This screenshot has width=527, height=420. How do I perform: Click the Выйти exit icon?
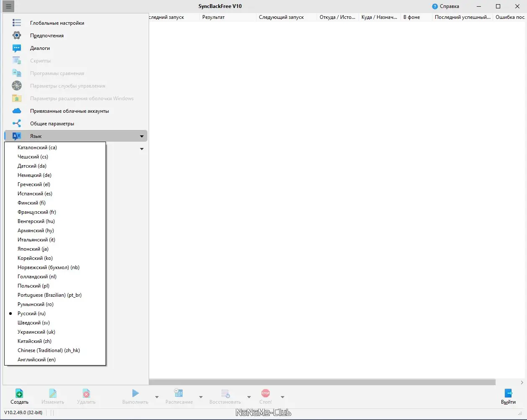pos(508,393)
